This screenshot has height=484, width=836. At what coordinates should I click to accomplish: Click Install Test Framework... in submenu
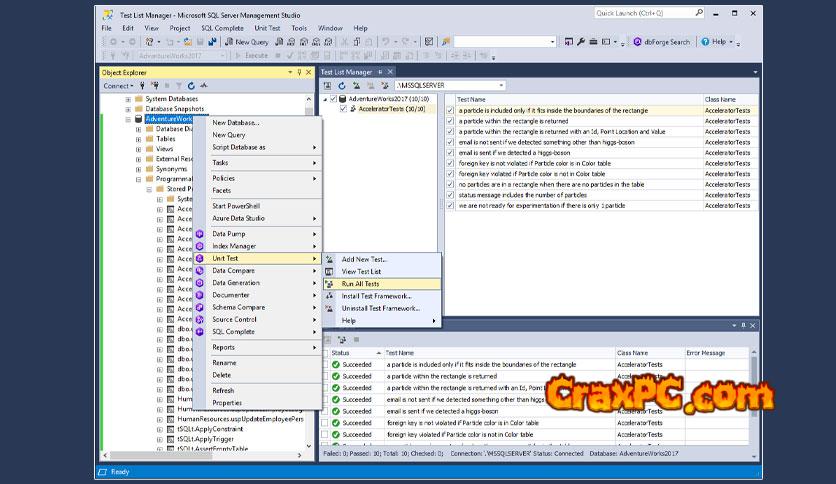376,296
